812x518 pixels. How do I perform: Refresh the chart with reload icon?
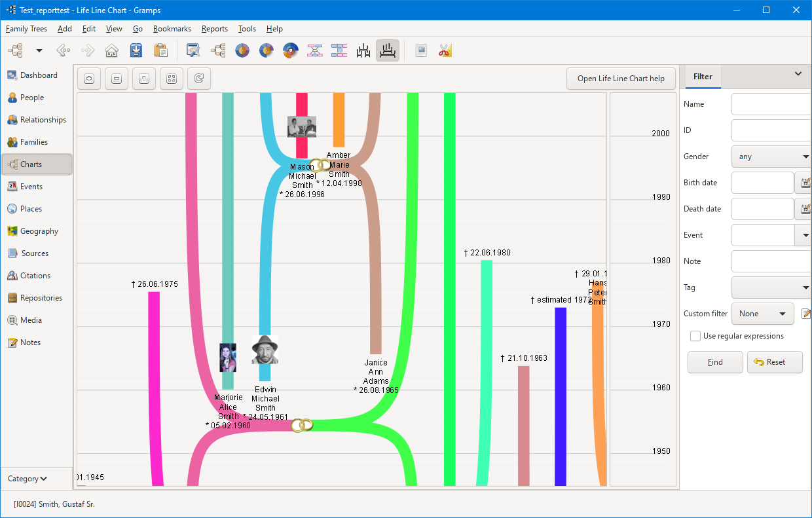pyautogui.click(x=199, y=79)
